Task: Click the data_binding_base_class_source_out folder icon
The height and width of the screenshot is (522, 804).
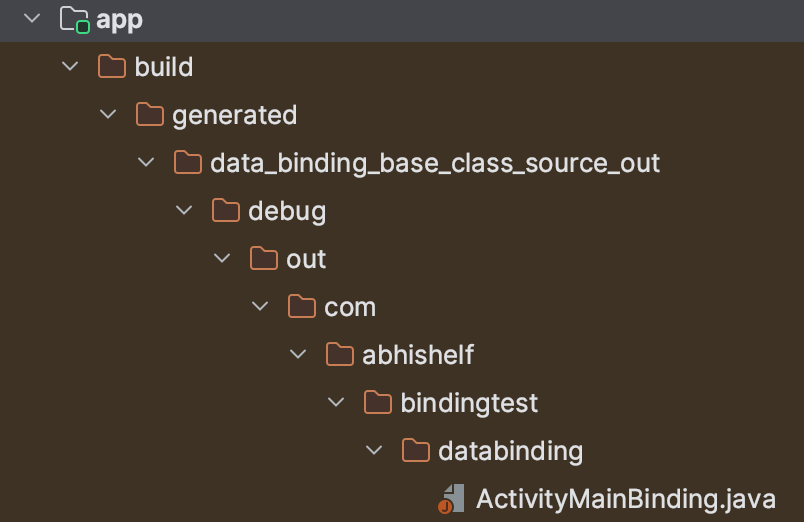Action: pos(188,163)
